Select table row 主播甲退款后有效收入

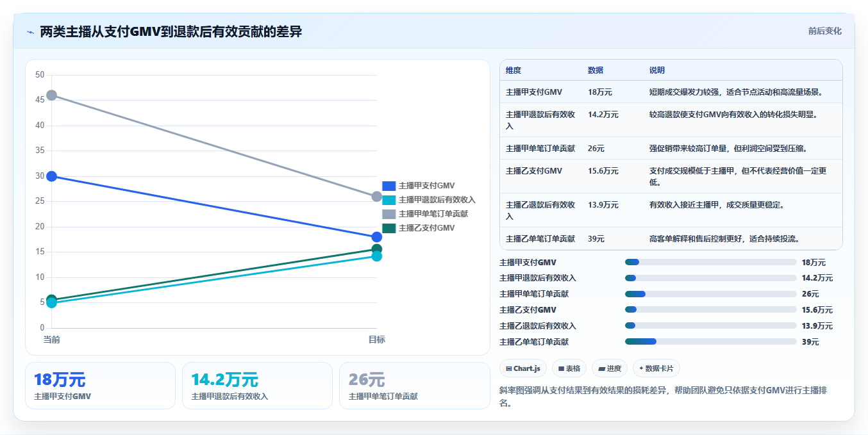click(x=671, y=120)
